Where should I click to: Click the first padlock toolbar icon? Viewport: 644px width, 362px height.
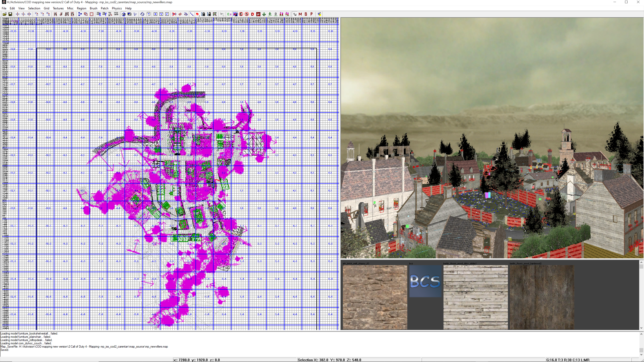tap(203, 14)
